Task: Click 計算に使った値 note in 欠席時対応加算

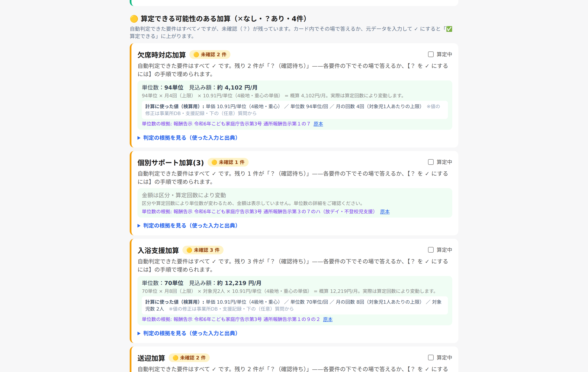Action: click(x=295, y=110)
